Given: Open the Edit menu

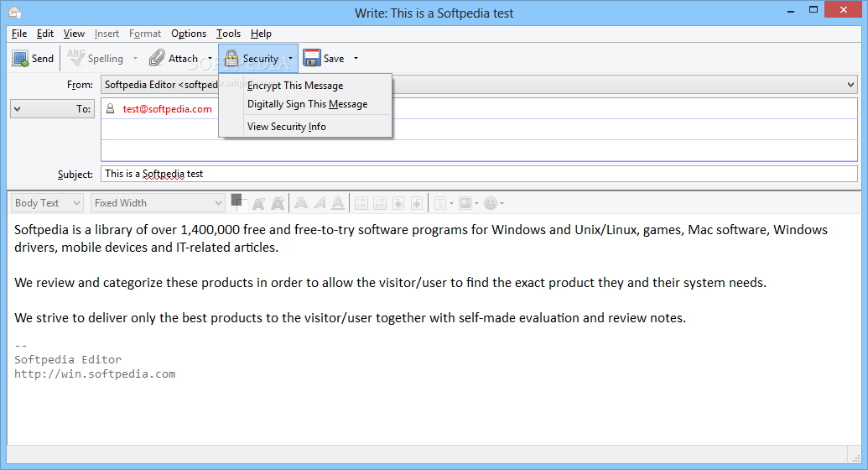Looking at the screenshot, I should pyautogui.click(x=44, y=34).
